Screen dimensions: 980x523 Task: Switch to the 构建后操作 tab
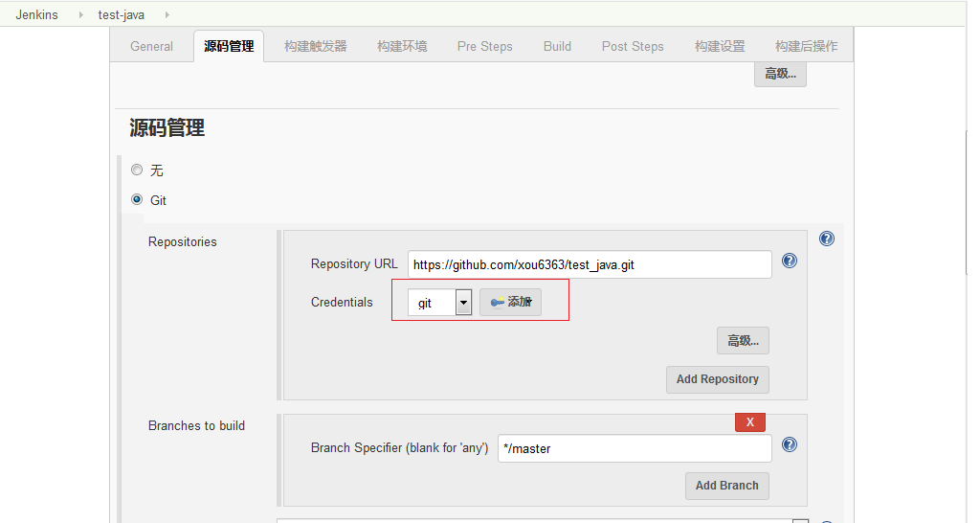click(806, 46)
